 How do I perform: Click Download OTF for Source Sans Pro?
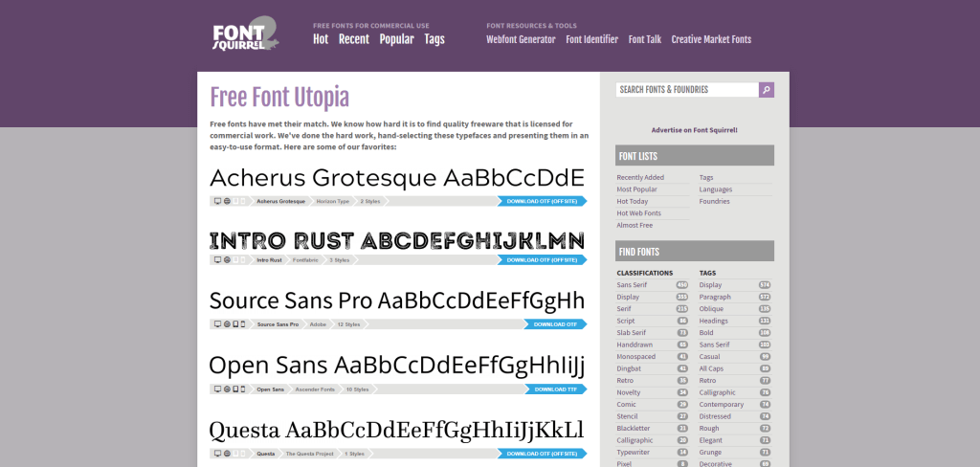coord(555,324)
